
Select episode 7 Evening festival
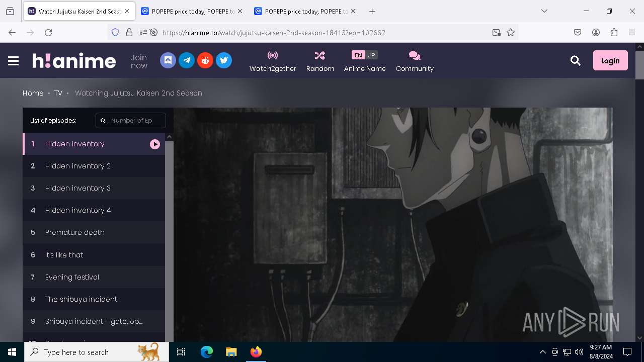pyautogui.click(x=94, y=277)
